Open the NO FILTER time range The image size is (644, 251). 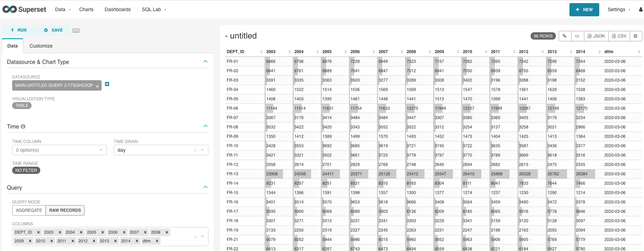pos(26,170)
